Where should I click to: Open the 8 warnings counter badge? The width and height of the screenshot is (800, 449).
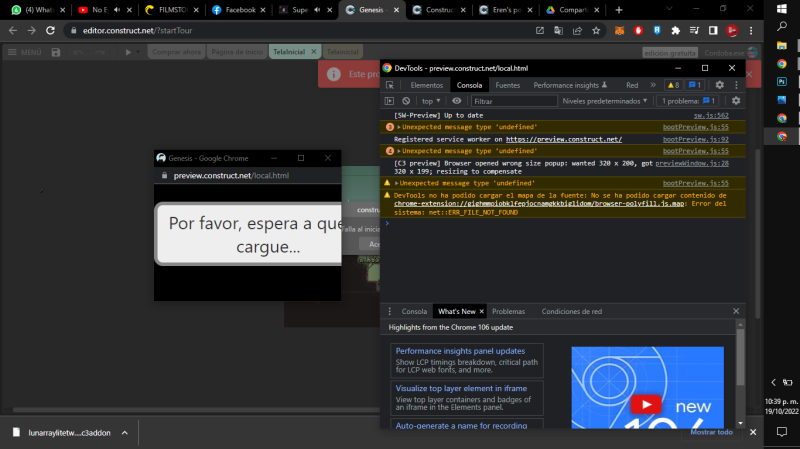[x=673, y=85]
